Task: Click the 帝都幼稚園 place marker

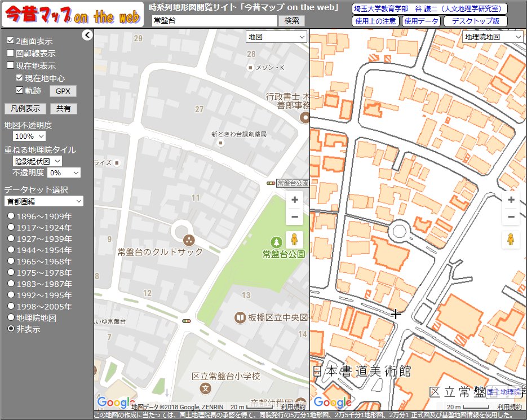Action: (x=301, y=402)
